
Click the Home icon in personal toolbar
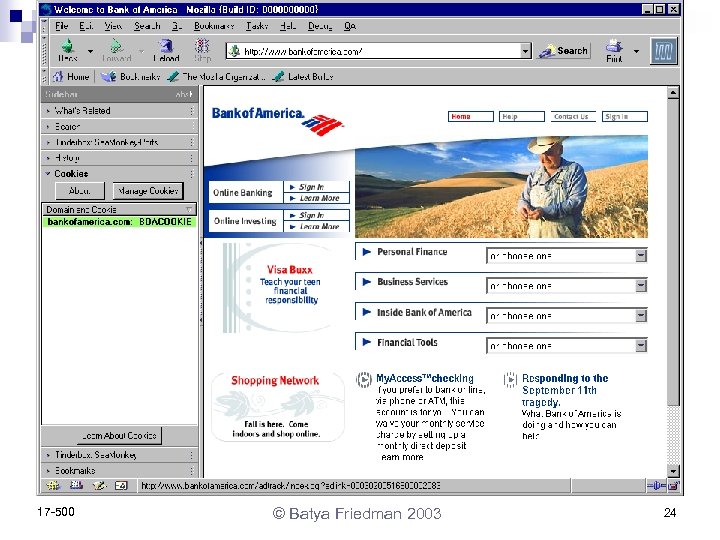coord(58,76)
